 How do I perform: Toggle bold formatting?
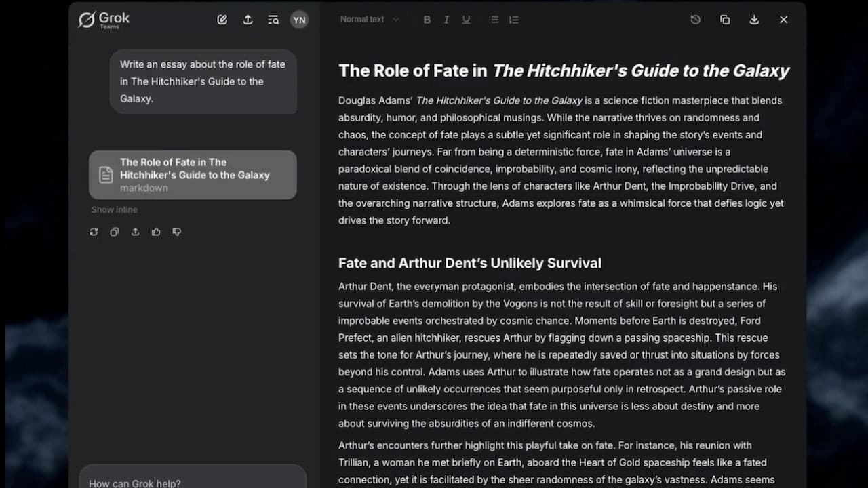[427, 20]
